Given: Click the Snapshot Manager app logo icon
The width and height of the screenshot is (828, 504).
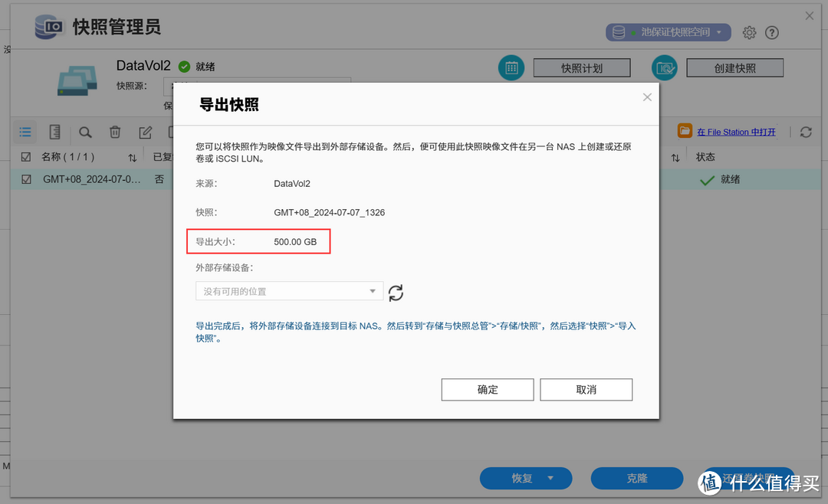Looking at the screenshot, I should click(48, 26).
